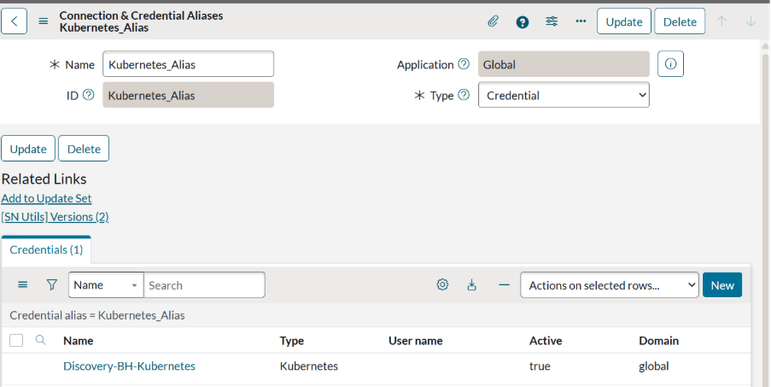
Task: Sort by the Name column header
Action: coord(78,340)
